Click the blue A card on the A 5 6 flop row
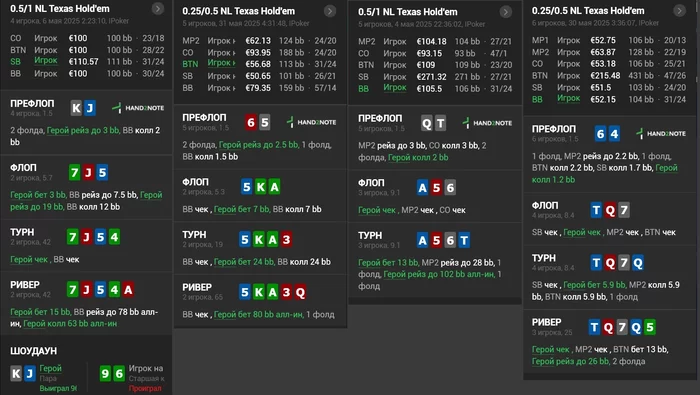Viewport: 700px width, 395px height. (x=422, y=188)
